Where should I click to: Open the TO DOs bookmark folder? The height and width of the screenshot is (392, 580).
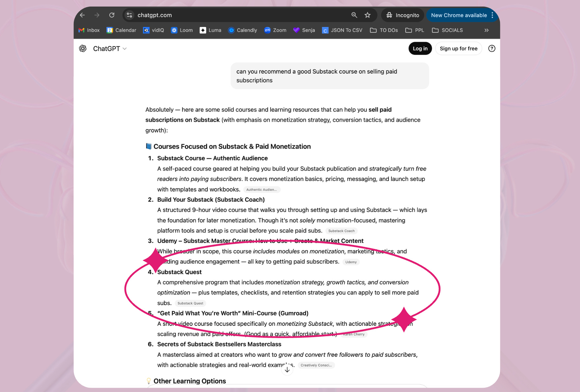pyautogui.click(x=384, y=30)
